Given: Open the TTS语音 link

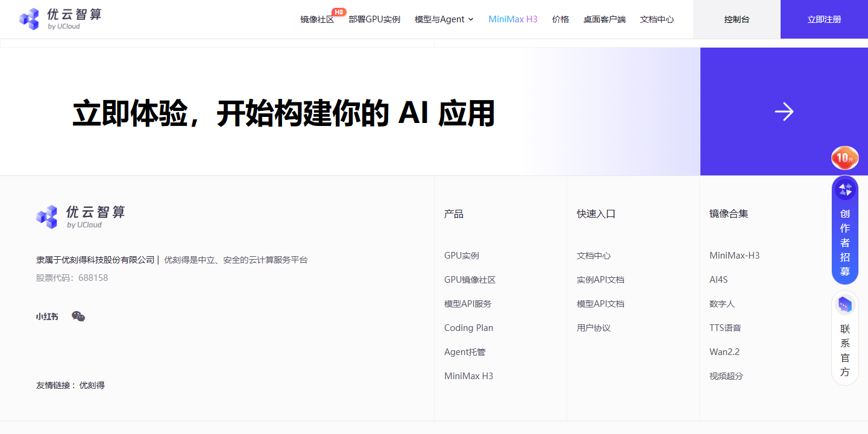Looking at the screenshot, I should click(x=725, y=328).
